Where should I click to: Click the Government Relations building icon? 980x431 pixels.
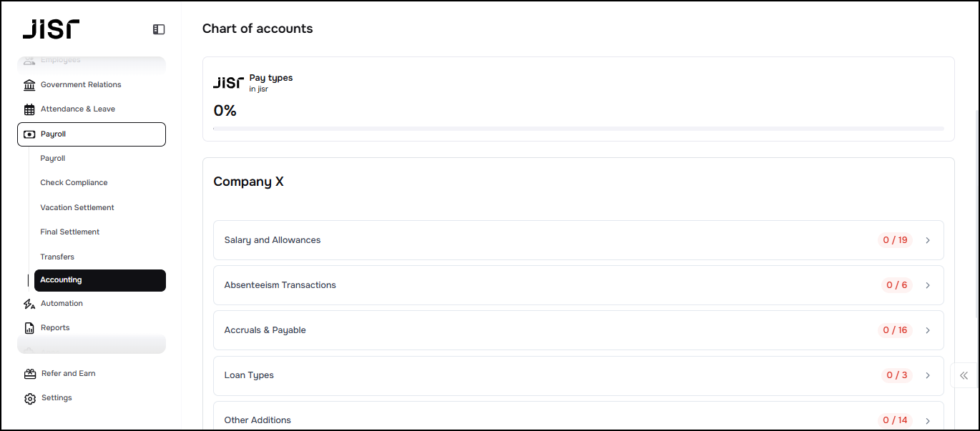click(x=29, y=85)
